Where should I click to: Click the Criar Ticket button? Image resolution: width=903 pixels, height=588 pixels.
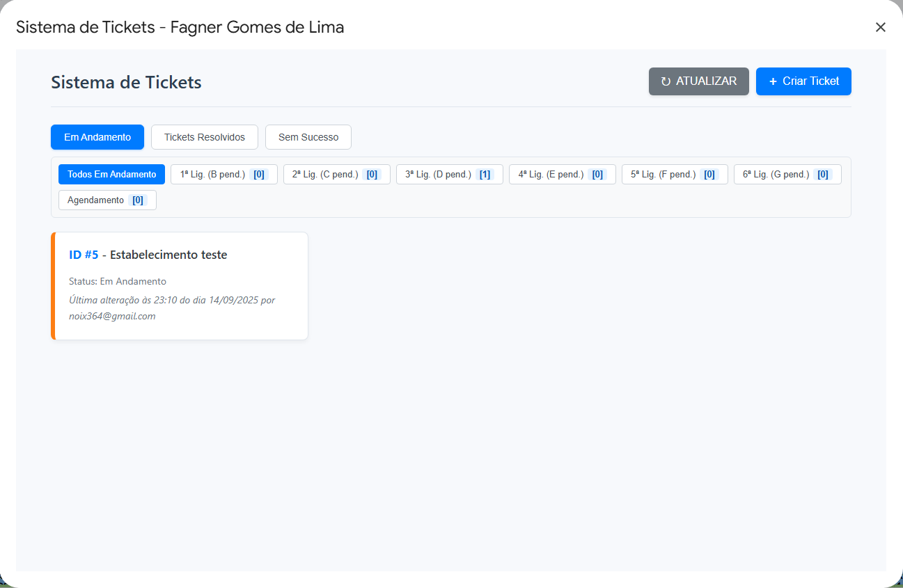pyautogui.click(x=803, y=81)
